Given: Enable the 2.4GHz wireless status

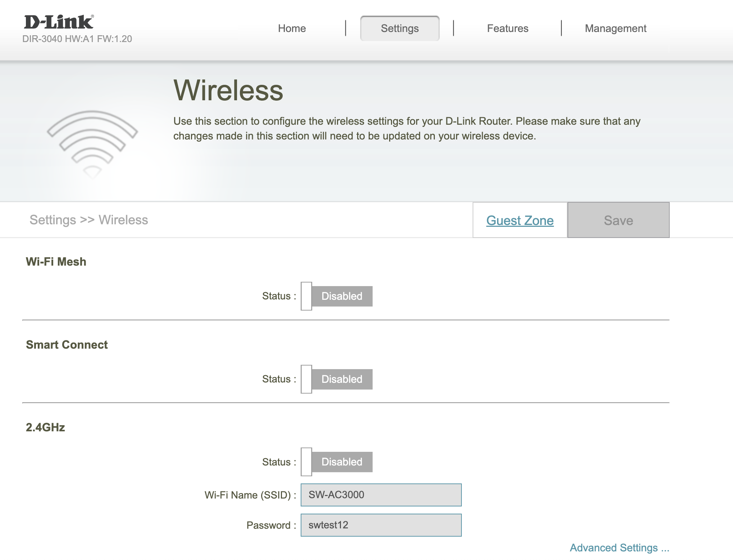Looking at the screenshot, I should [336, 462].
